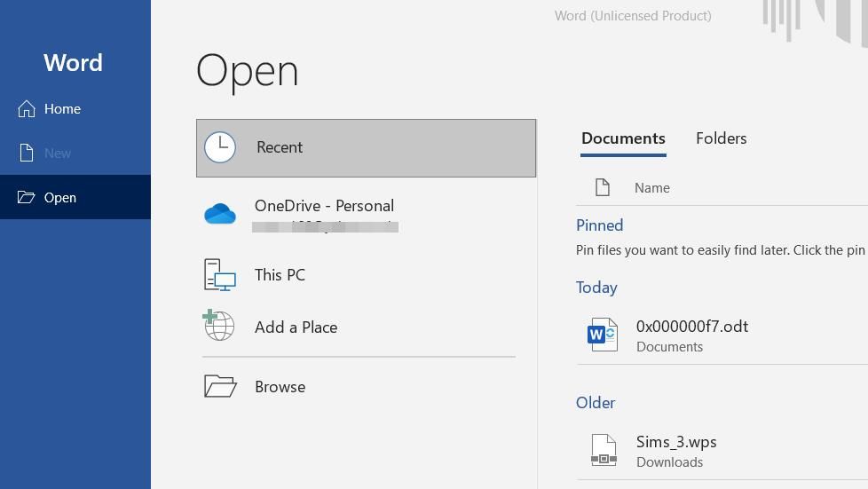The height and width of the screenshot is (489, 868).
Task: Sort the list by the Name column
Action: pos(652,188)
